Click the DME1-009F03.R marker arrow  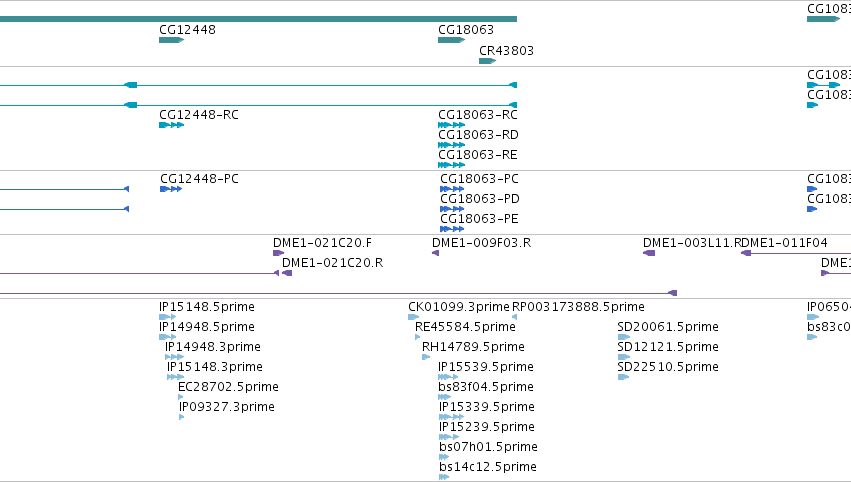point(435,253)
